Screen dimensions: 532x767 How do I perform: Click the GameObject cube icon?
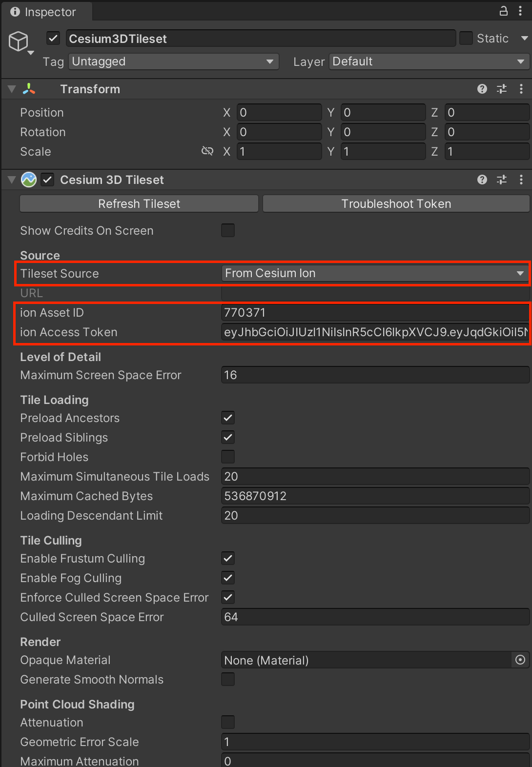(x=19, y=41)
